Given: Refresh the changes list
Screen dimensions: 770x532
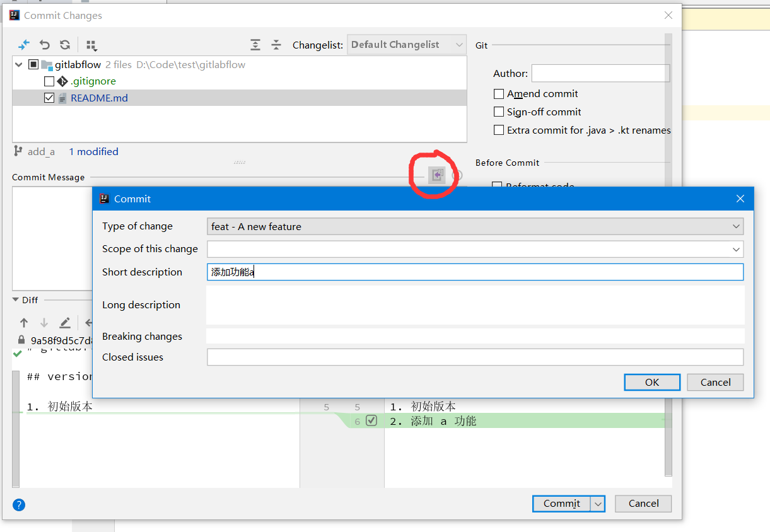Looking at the screenshot, I should tap(65, 45).
